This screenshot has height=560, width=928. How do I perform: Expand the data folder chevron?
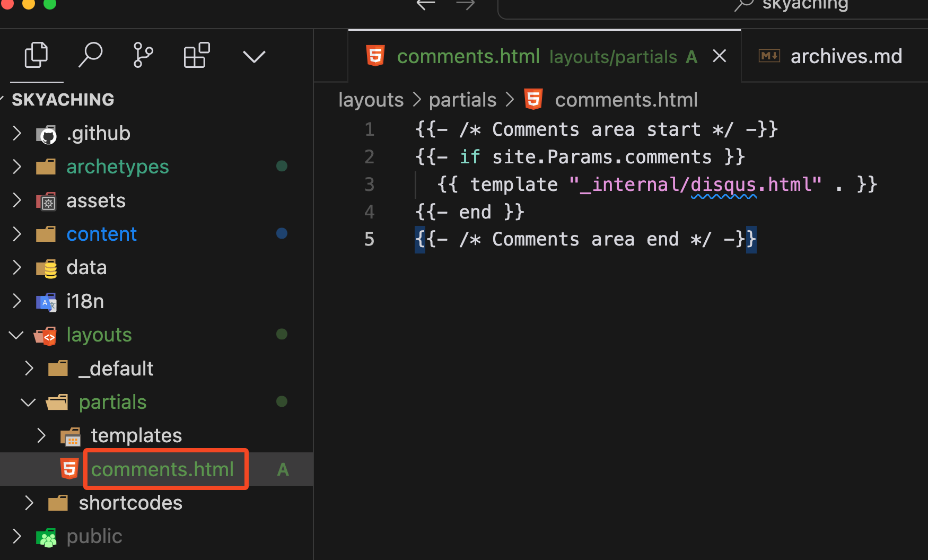[17, 267]
